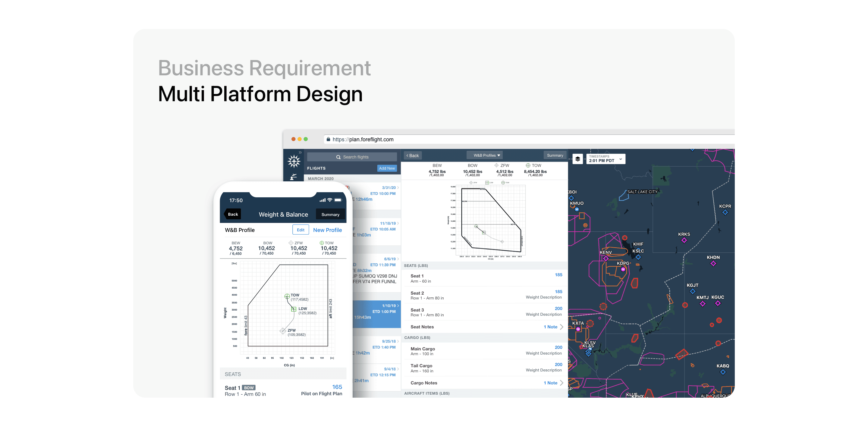Click the Summary tab in web header
868x429 pixels.
[x=555, y=155]
